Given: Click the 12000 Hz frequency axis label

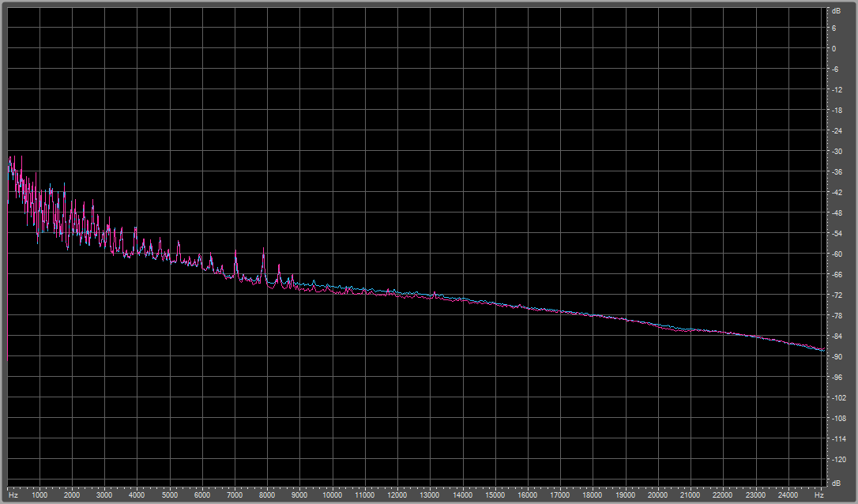Looking at the screenshot, I should point(397,495).
